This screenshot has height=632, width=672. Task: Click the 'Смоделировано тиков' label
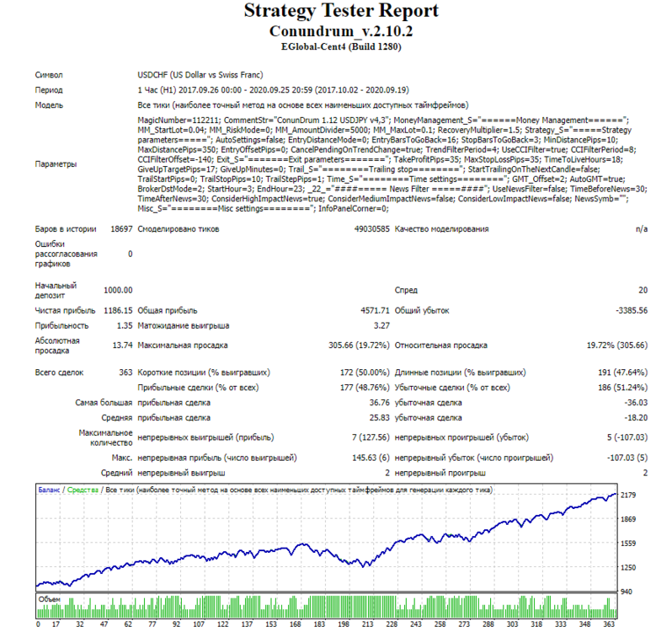[x=179, y=229]
